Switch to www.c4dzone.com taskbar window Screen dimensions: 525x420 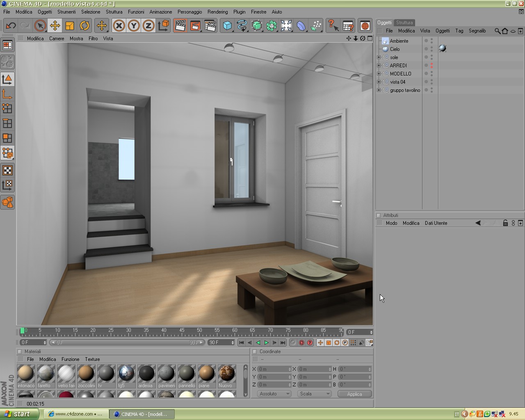[76, 414]
